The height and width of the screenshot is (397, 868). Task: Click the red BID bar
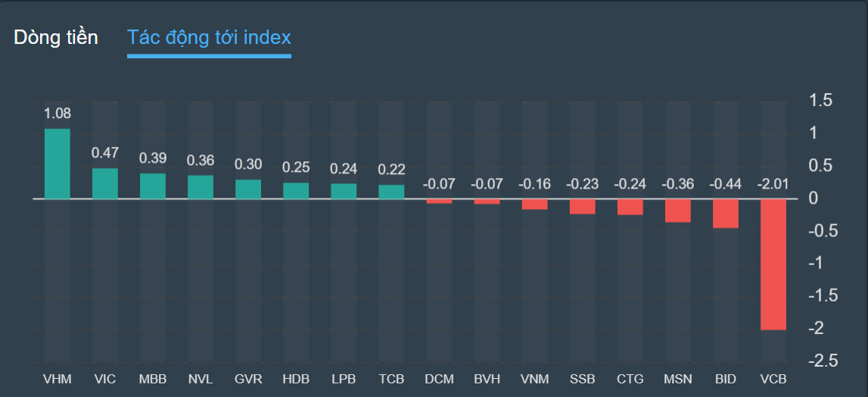click(x=725, y=214)
